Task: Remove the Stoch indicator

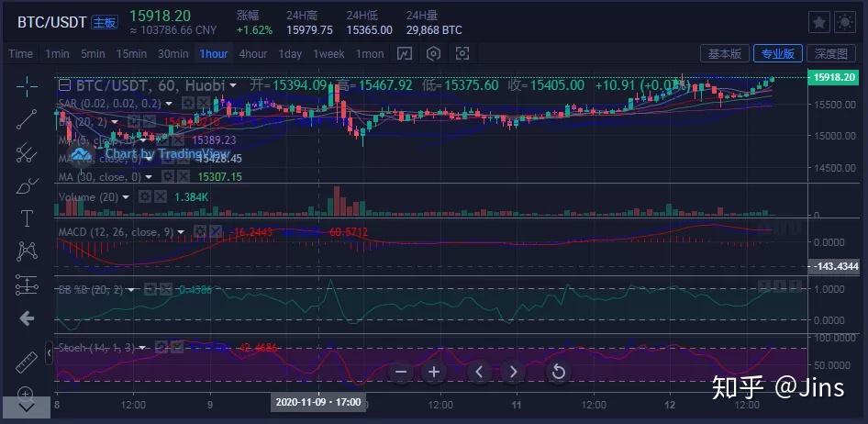Action: click(176, 348)
